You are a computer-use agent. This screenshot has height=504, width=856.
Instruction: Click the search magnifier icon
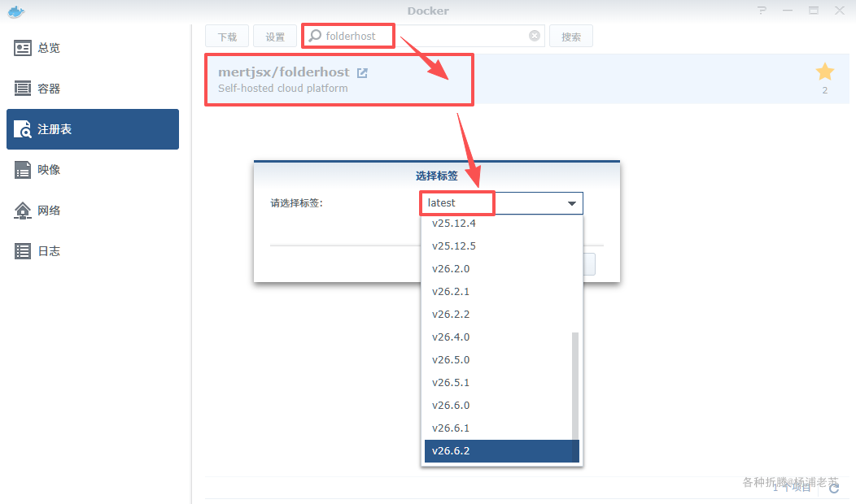coord(315,36)
